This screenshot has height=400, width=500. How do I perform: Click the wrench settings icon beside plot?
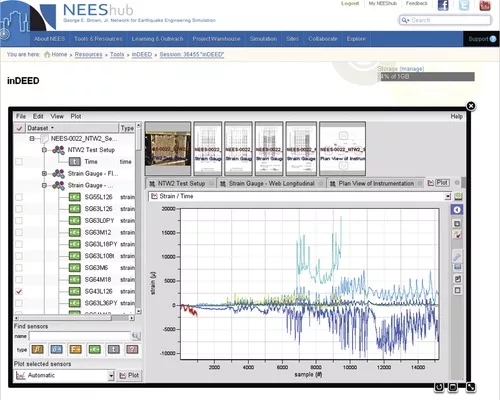coord(457,256)
